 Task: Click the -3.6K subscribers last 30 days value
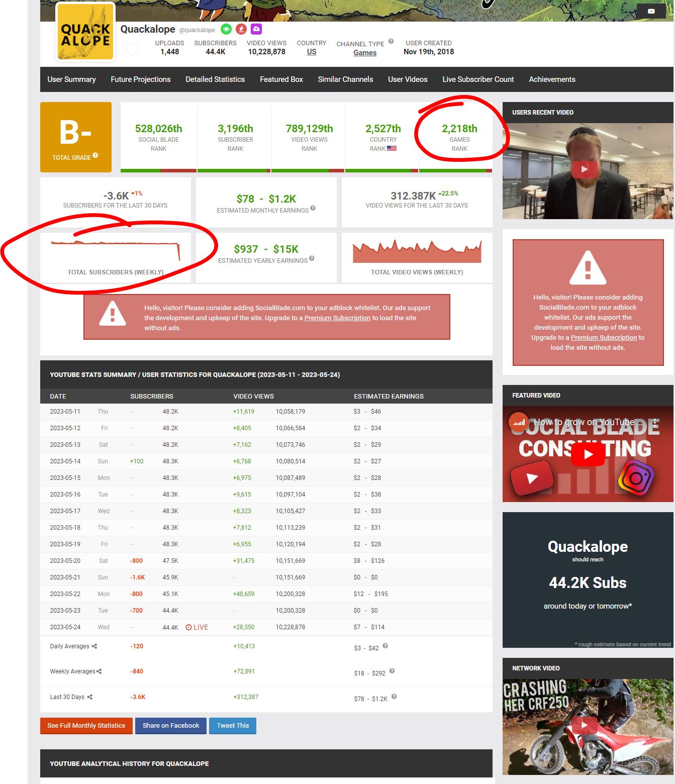116,196
